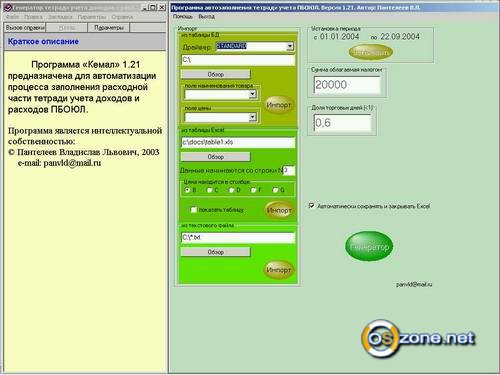Click the Выход menu item

click(207, 16)
